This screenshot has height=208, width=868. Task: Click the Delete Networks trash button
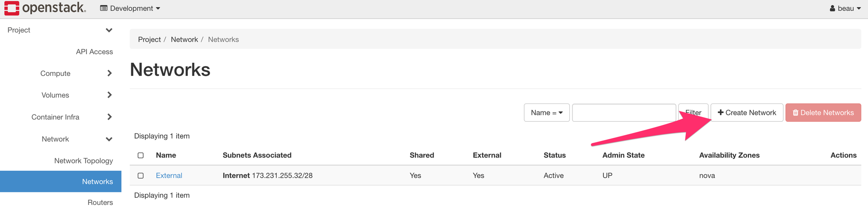[823, 113]
